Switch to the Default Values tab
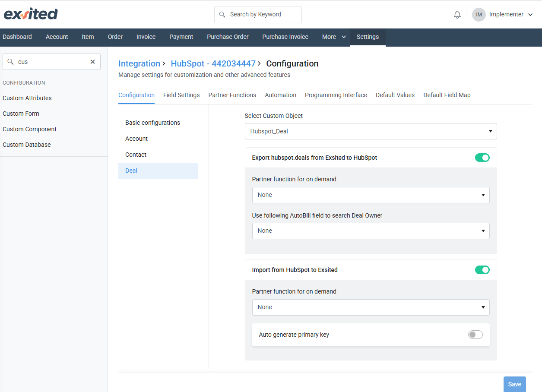The image size is (542, 392). click(x=395, y=95)
